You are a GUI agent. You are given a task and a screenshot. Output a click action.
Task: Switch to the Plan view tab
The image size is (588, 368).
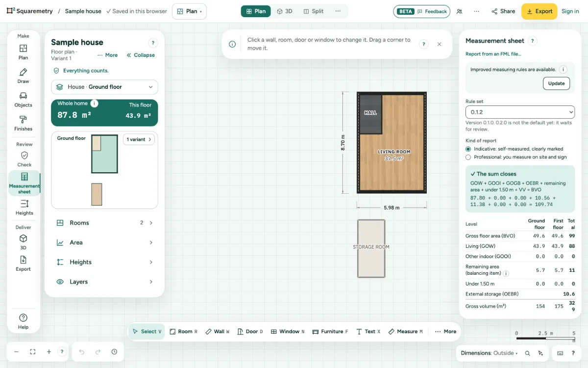point(256,11)
